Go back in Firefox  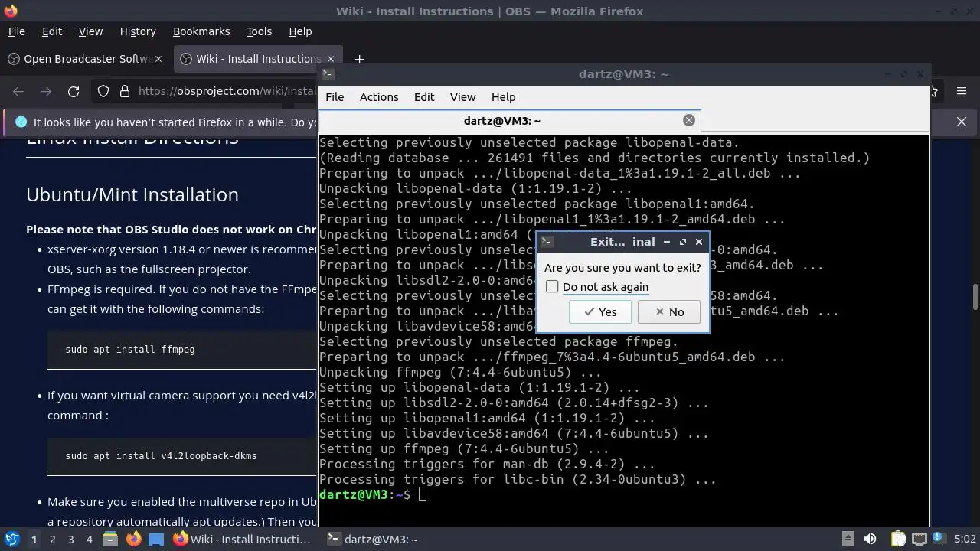coord(18,91)
